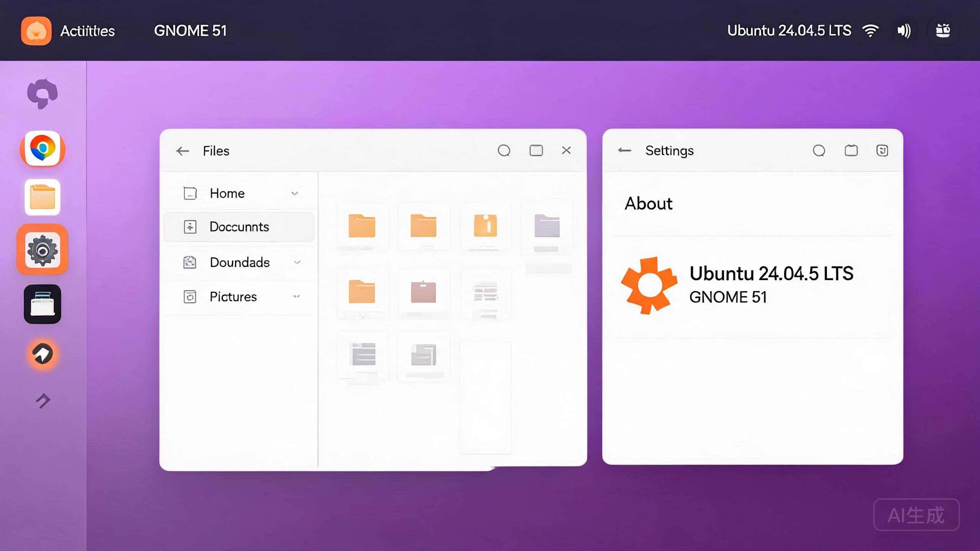Click the GNOME 51 label in top bar

point(190,31)
